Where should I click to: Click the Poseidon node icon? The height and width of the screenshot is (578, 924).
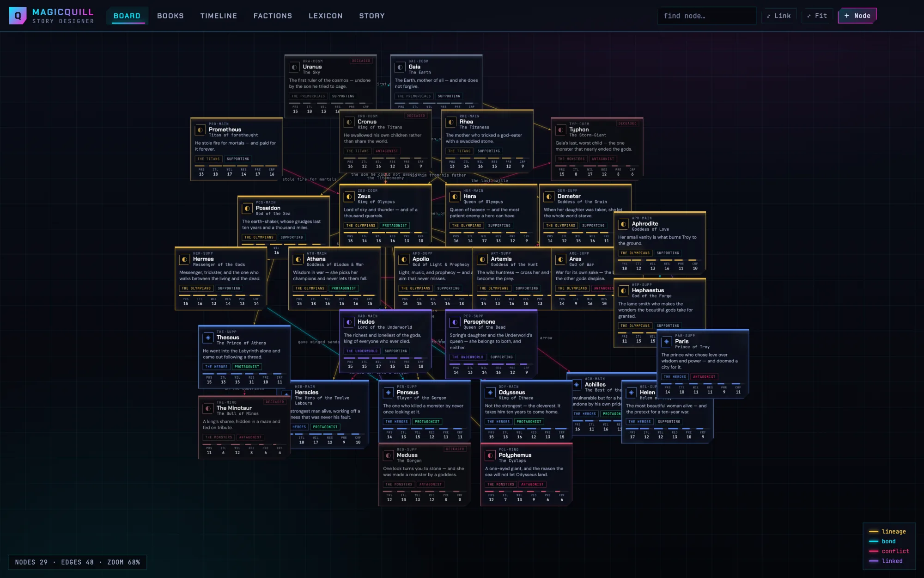click(x=247, y=209)
